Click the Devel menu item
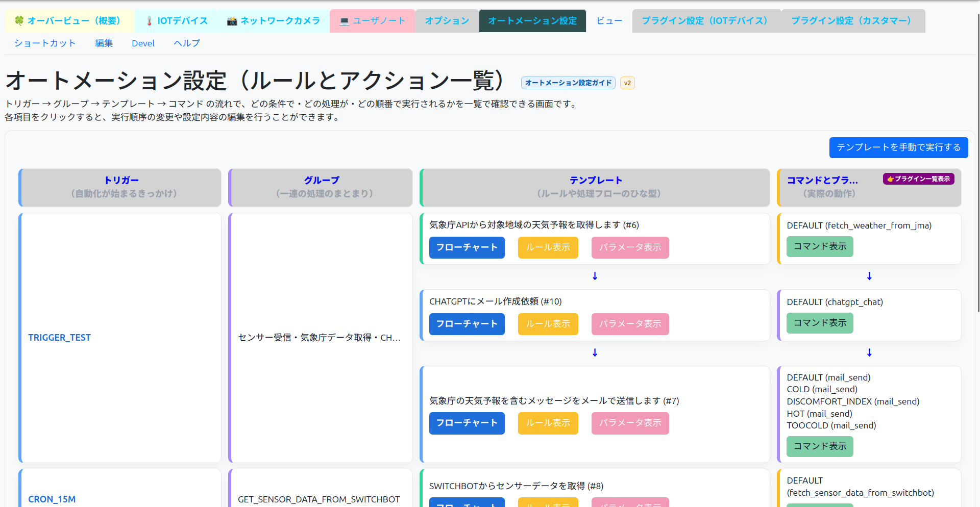This screenshot has width=980, height=507. click(143, 43)
